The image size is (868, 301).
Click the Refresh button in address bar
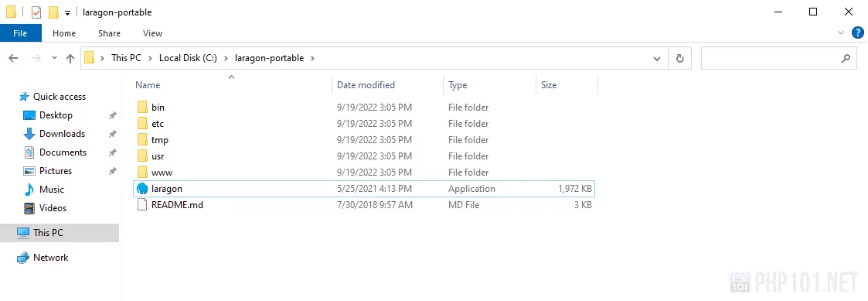(679, 58)
